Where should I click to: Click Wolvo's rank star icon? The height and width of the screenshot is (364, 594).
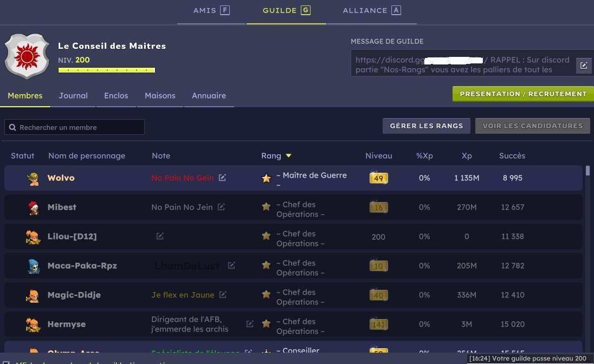(266, 178)
